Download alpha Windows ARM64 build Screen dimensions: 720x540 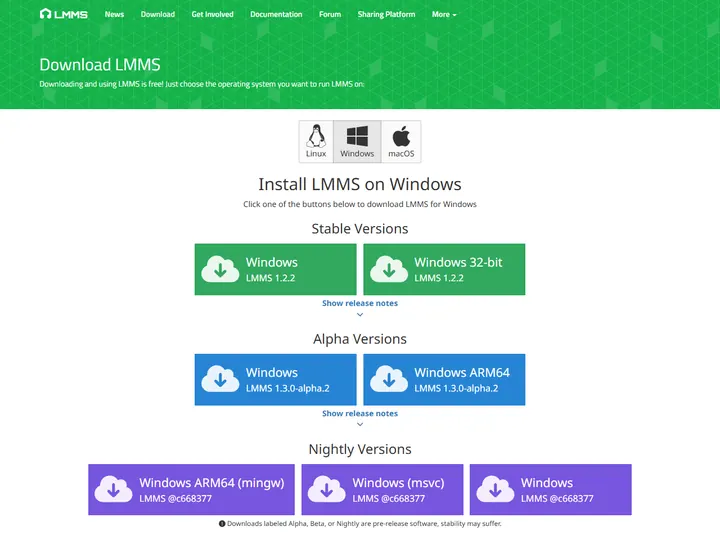(444, 379)
